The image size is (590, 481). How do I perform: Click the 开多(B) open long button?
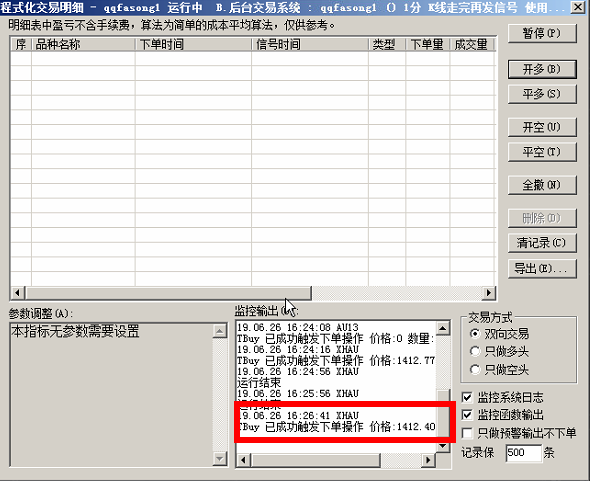pos(542,69)
